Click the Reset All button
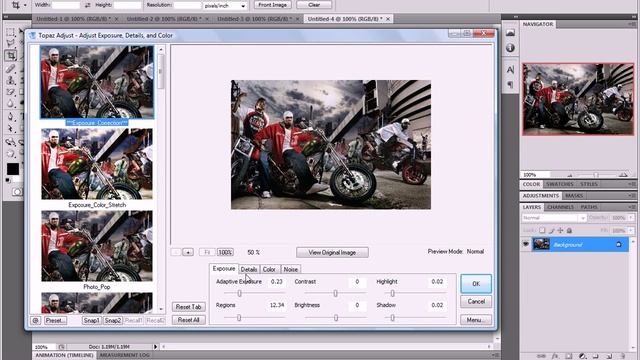 [x=189, y=320]
